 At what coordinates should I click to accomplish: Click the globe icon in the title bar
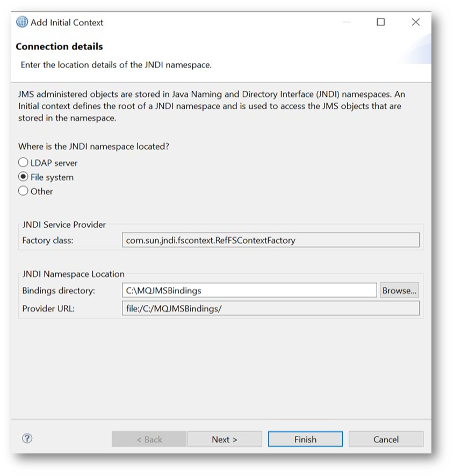pyautogui.click(x=21, y=23)
